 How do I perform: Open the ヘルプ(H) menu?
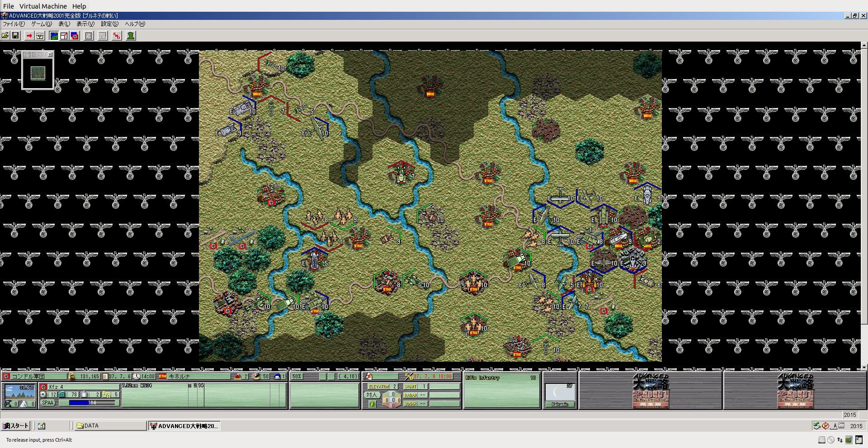(135, 24)
